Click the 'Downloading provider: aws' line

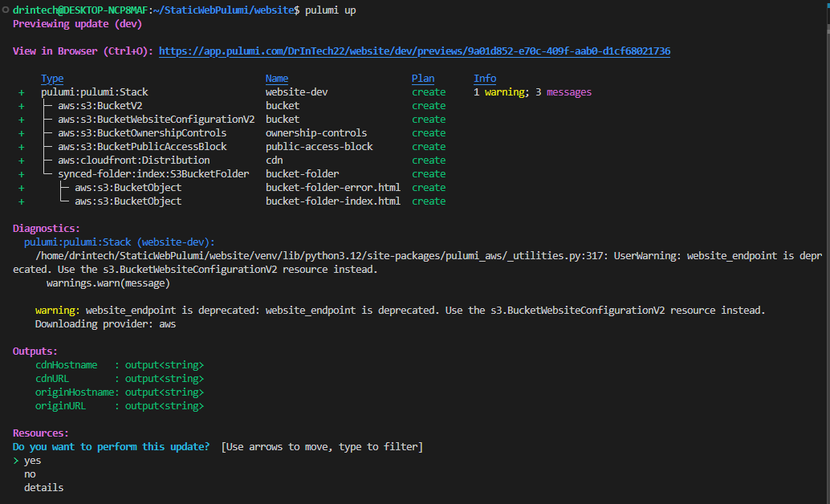pos(105,324)
